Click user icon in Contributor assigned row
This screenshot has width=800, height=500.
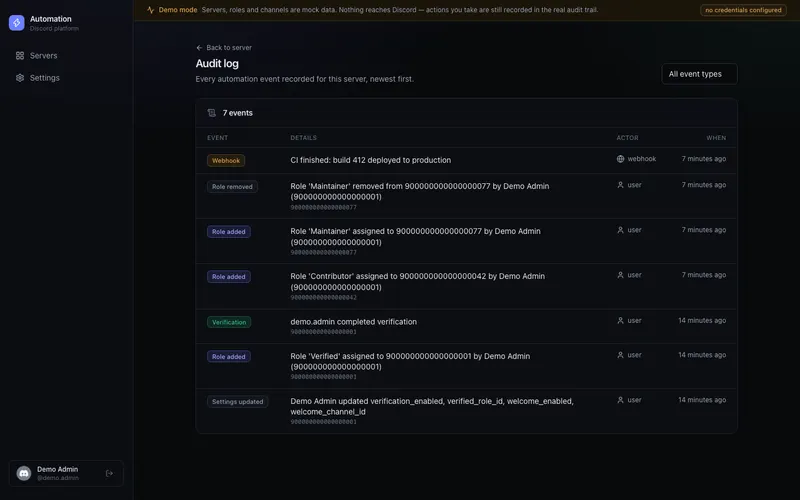pos(620,275)
